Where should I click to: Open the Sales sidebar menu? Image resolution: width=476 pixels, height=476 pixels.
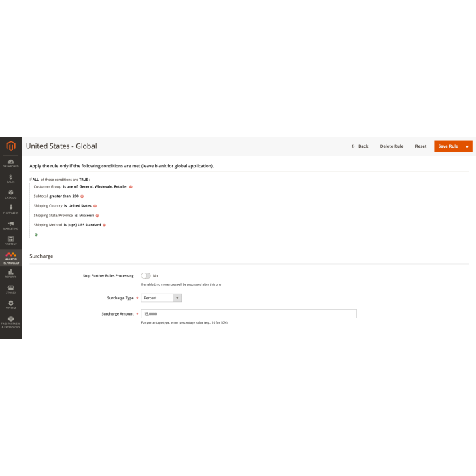[x=11, y=178]
